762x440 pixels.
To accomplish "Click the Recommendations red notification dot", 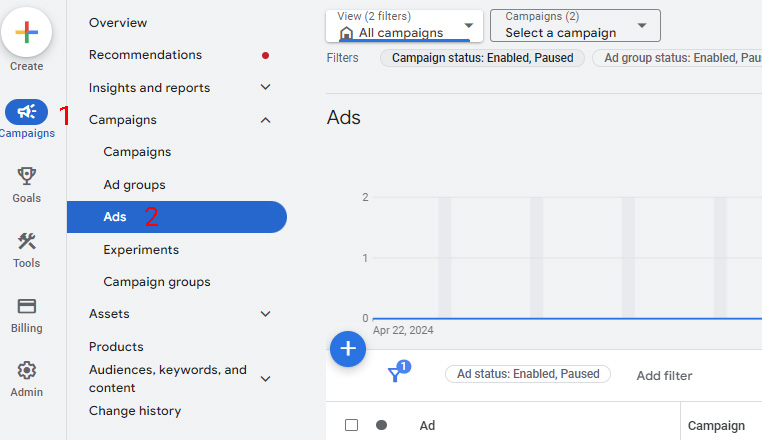I will coord(265,55).
